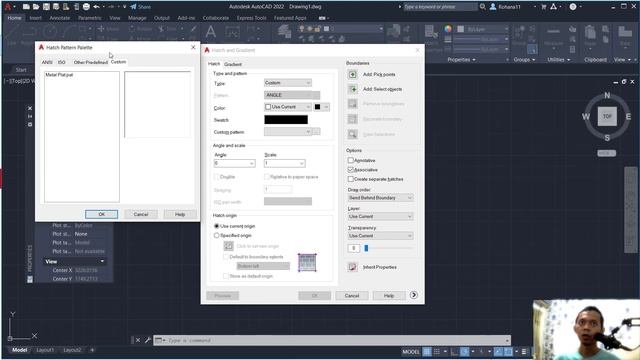Open the Color dropdown Use Current
Image resolution: width=640 pixels, height=360 pixels.
click(288, 107)
